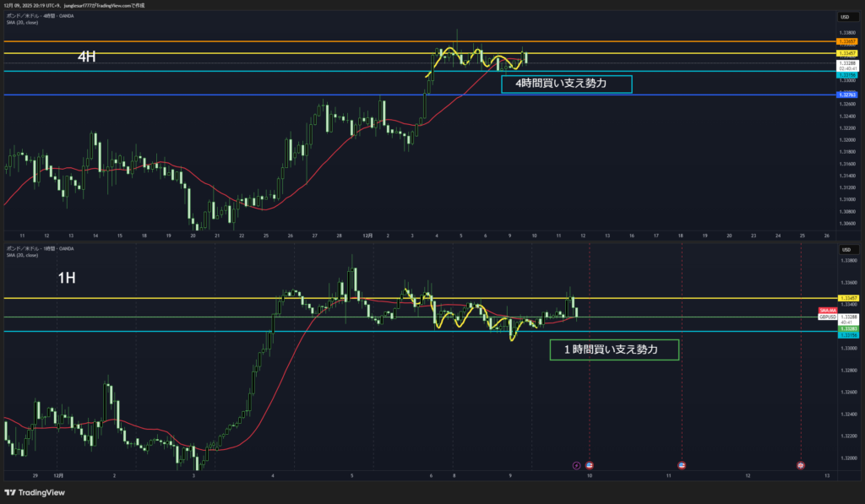Click the UK flag economic event icon
This screenshot has width=865, height=504.
801,464
